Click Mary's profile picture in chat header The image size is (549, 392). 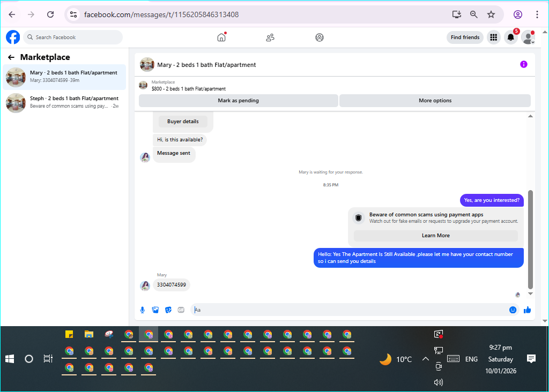(147, 65)
